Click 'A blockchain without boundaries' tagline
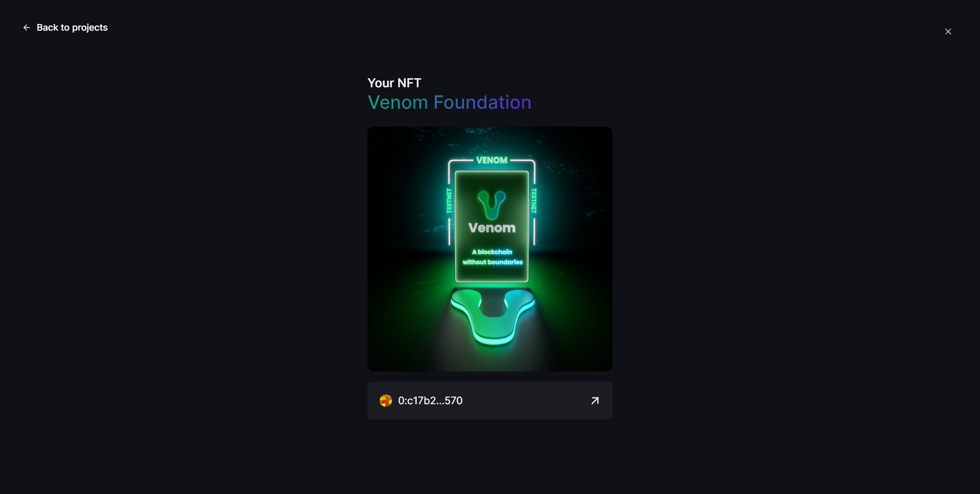The image size is (980, 494). click(x=493, y=257)
